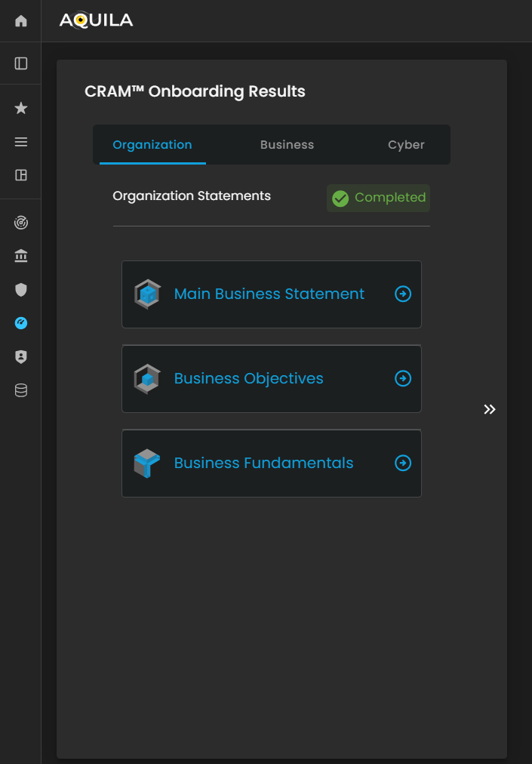This screenshot has height=764, width=532.
Task: Expand panel using double chevron arrows
Action: tap(490, 409)
